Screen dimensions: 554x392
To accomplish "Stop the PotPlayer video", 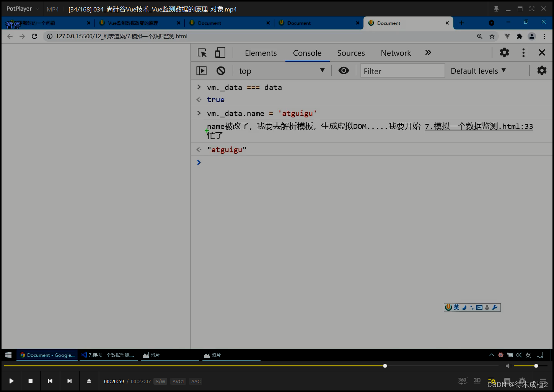I will pyautogui.click(x=31, y=381).
